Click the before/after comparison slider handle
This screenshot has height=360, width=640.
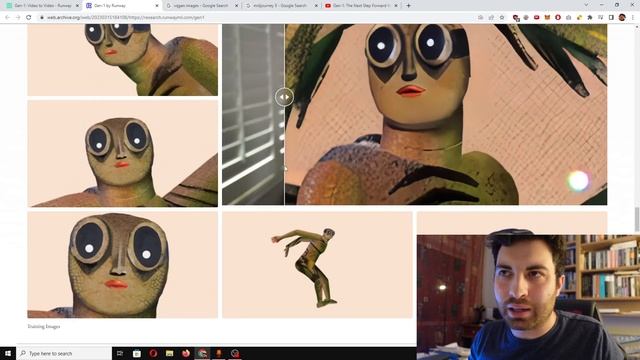coord(284,97)
